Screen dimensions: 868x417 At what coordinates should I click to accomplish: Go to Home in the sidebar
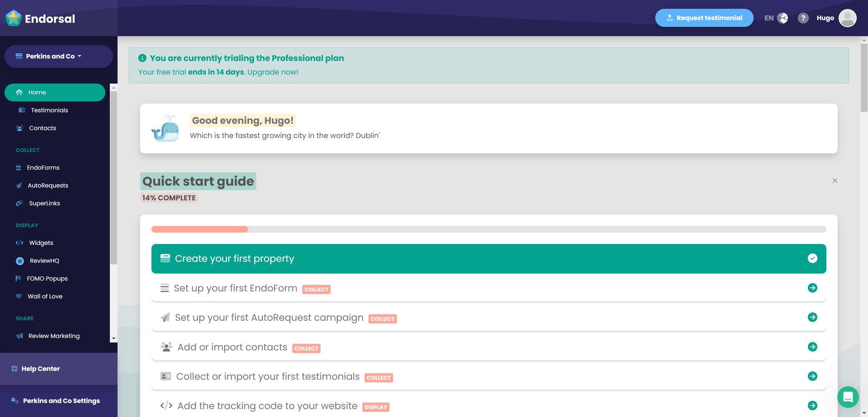tap(55, 92)
